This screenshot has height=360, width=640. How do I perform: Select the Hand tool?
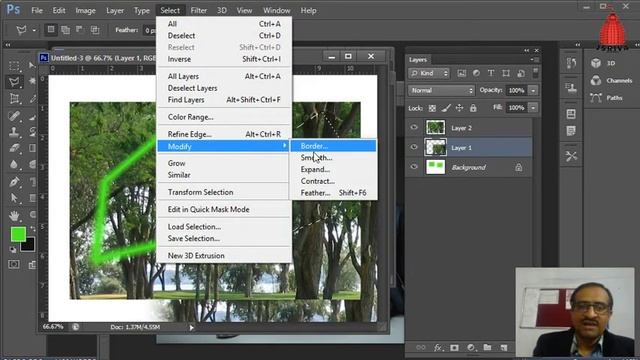[x=14, y=215]
